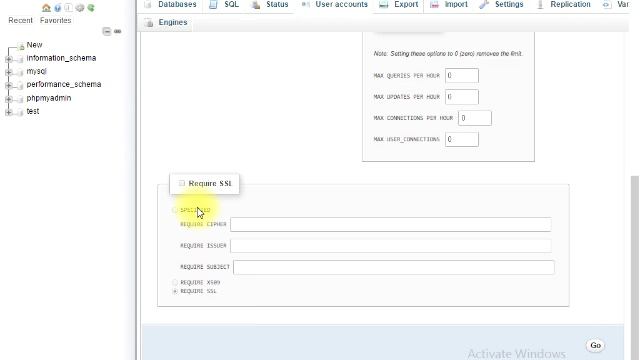This screenshot has height=360, width=640.
Task: Click the page vertical scrollbar thumb
Action: [635, 267]
